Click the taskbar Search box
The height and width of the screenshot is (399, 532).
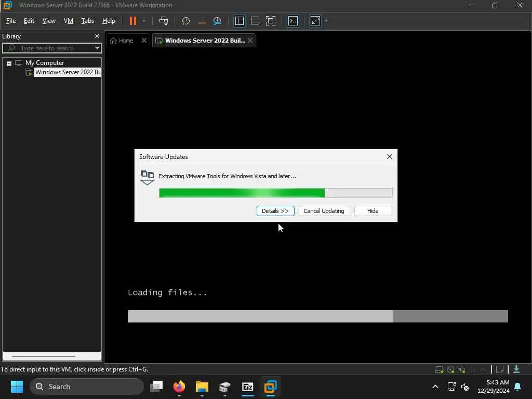(x=87, y=387)
